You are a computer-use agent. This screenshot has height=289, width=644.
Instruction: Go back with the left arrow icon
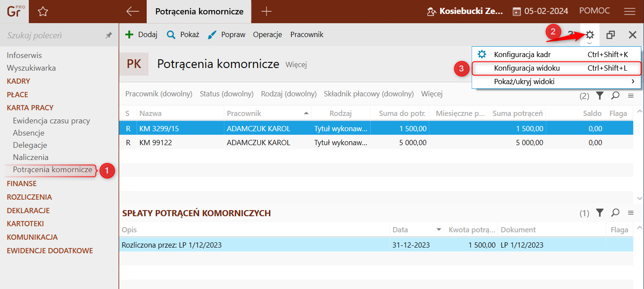[x=132, y=11]
